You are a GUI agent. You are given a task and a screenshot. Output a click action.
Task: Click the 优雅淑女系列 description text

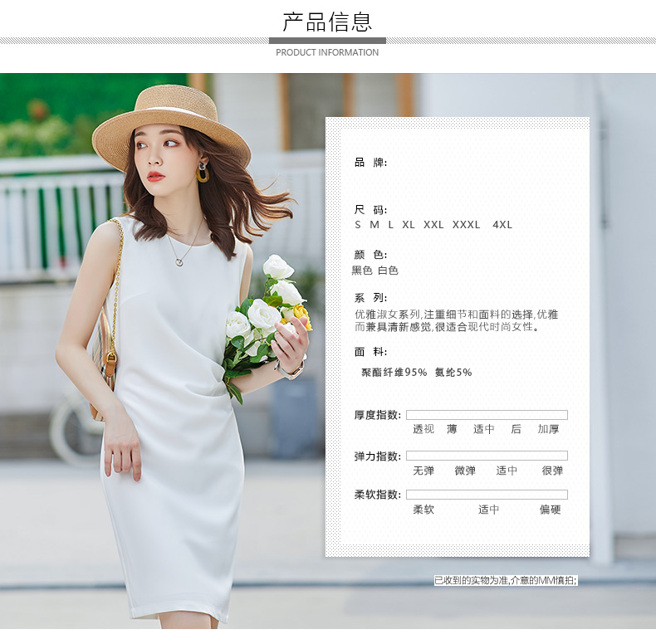tap(456, 320)
